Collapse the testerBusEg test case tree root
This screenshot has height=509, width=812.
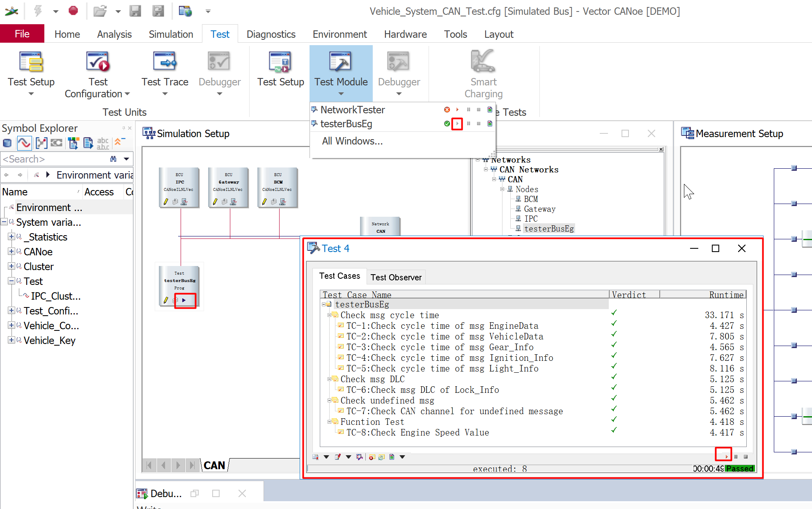(324, 304)
